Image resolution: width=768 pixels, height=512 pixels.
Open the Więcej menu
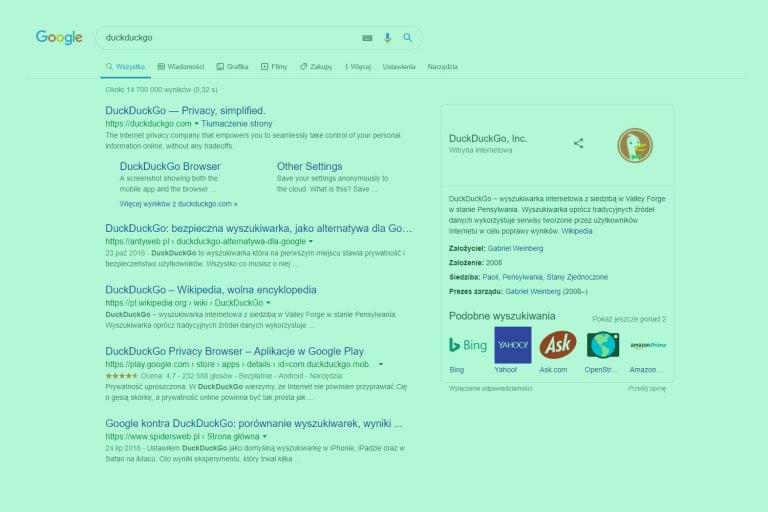pyautogui.click(x=358, y=67)
